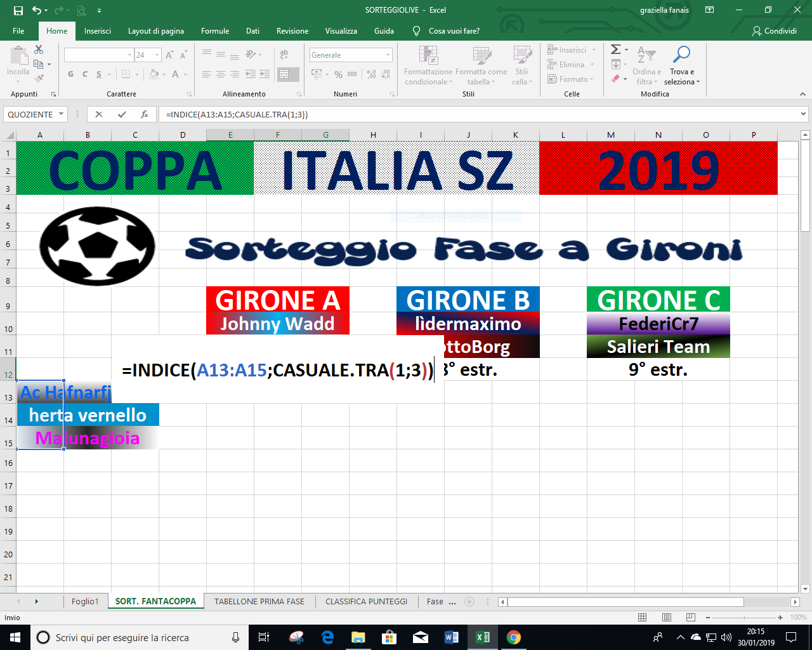Screen dimensions: 812x650
Task: Switch to Page Layout view in status bar
Action: coord(666,617)
